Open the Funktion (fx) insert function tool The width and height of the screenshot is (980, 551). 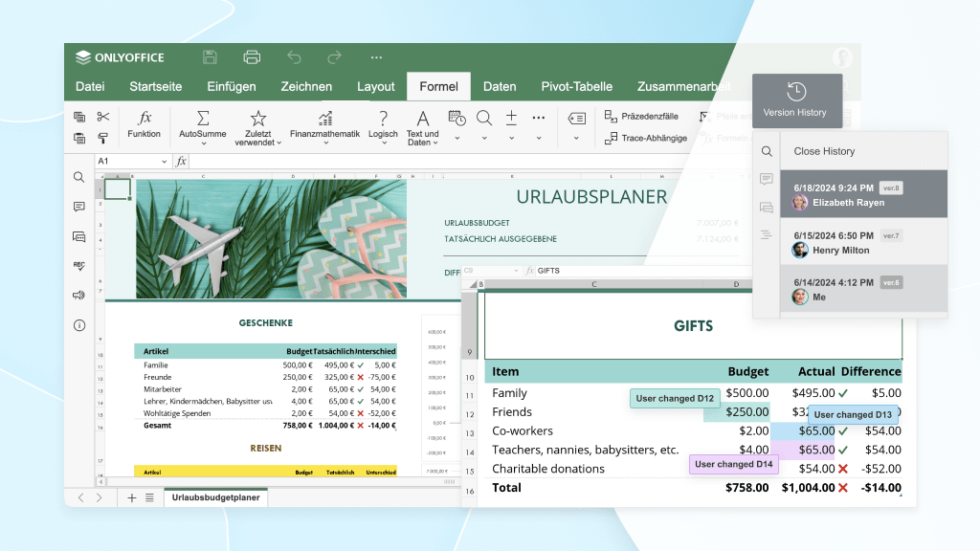click(x=145, y=124)
